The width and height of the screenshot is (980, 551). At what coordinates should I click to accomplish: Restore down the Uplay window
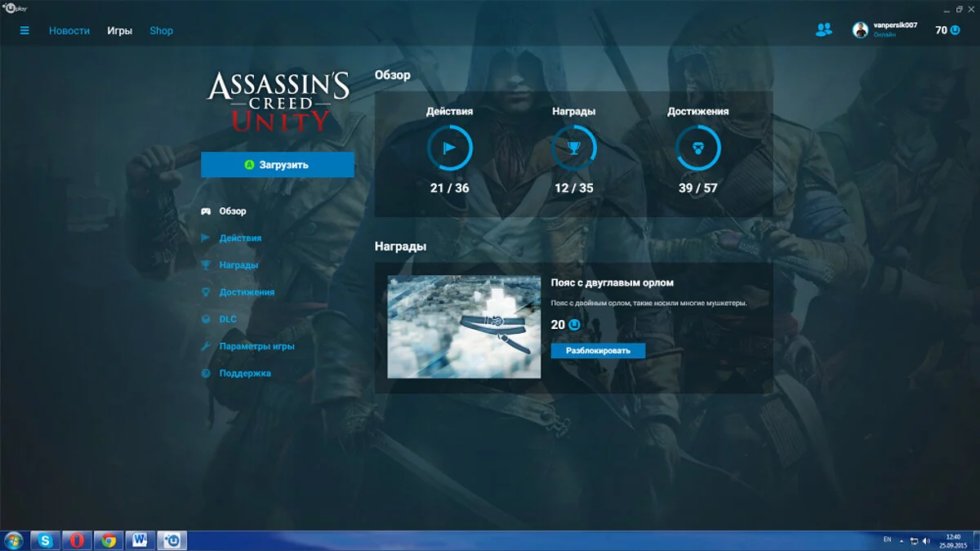pyautogui.click(x=959, y=8)
